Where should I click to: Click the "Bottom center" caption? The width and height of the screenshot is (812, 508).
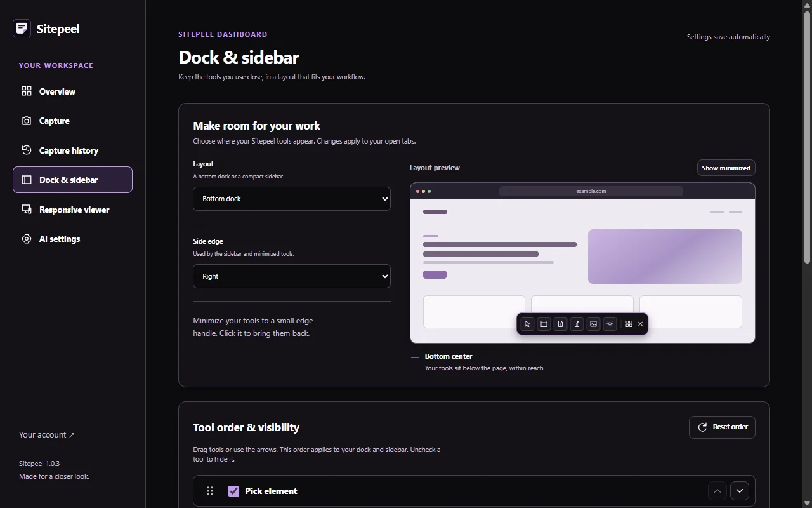click(449, 356)
